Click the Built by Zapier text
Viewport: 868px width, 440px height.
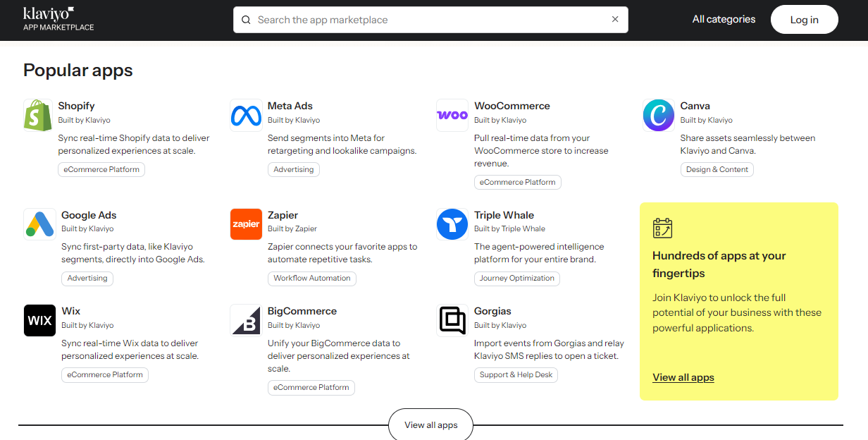coord(292,228)
